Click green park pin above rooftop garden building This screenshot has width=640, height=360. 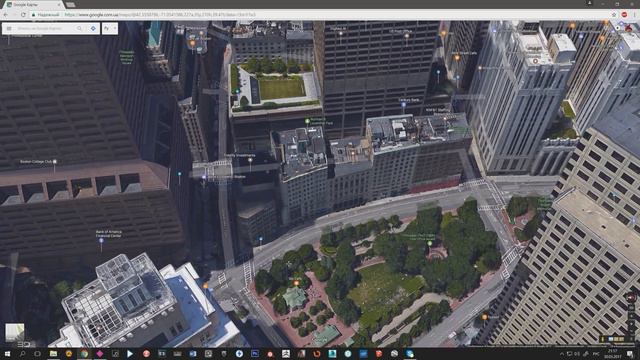click(x=307, y=121)
